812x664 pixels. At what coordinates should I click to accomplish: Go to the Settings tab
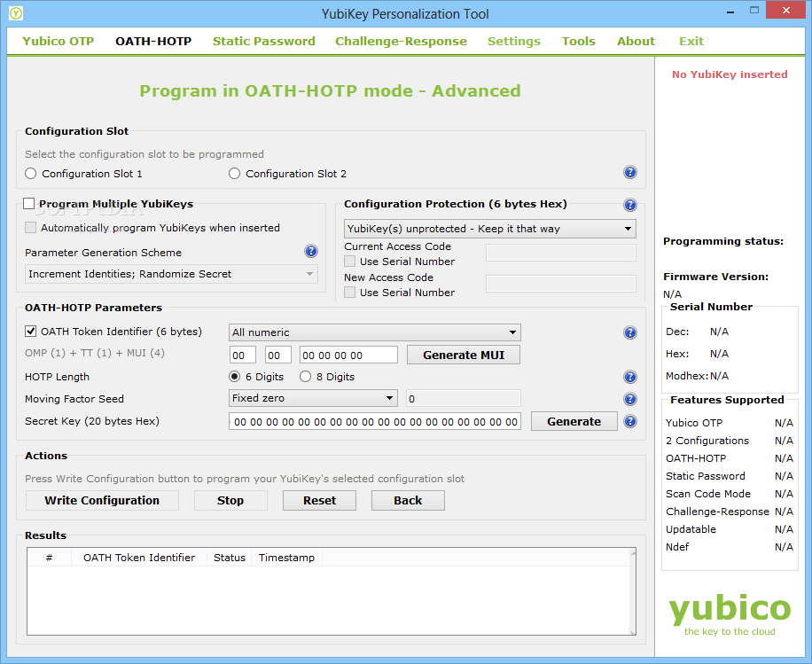pyautogui.click(x=514, y=41)
